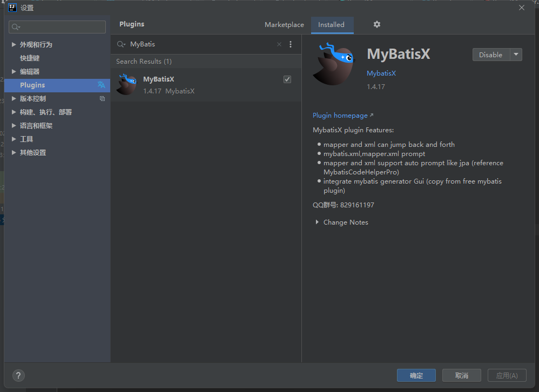This screenshot has width=539, height=392.
Task: Expand 构建、执行、部署 tree node
Action: coord(14,112)
